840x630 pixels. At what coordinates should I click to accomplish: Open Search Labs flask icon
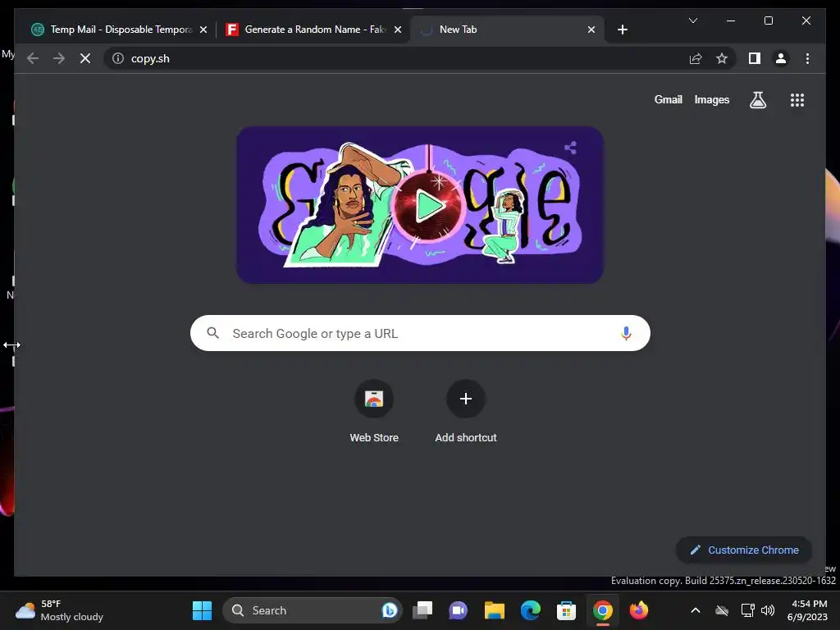pyautogui.click(x=757, y=99)
